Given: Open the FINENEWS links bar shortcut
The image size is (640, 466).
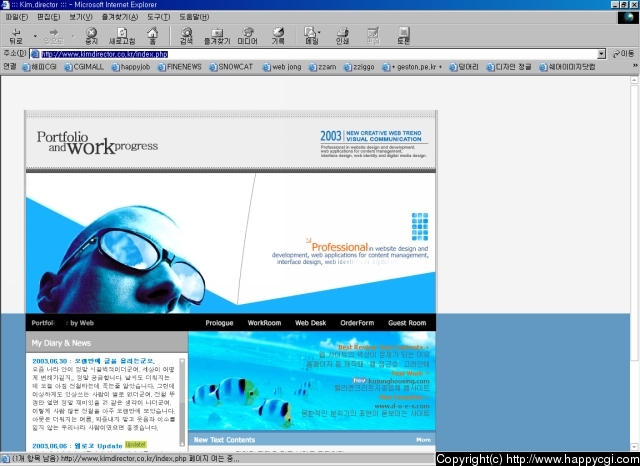Looking at the screenshot, I should pos(180,67).
